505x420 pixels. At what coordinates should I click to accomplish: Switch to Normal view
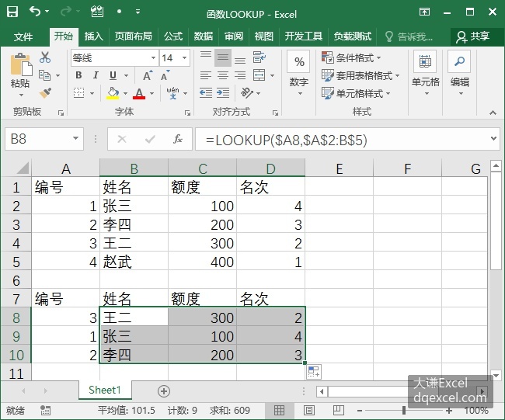click(279, 411)
